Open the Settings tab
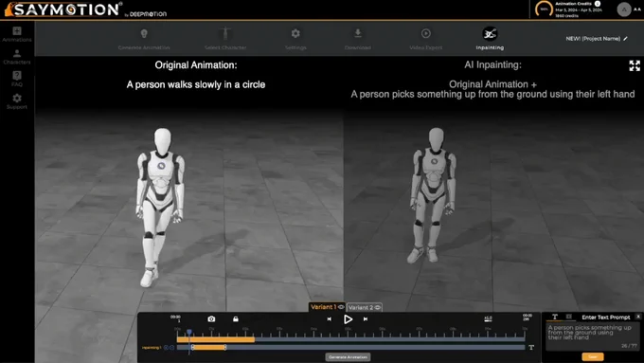 (295, 40)
